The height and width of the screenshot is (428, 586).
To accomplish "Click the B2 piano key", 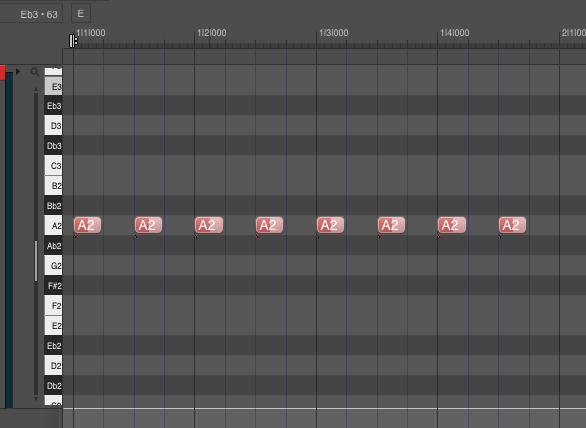I will (53, 185).
